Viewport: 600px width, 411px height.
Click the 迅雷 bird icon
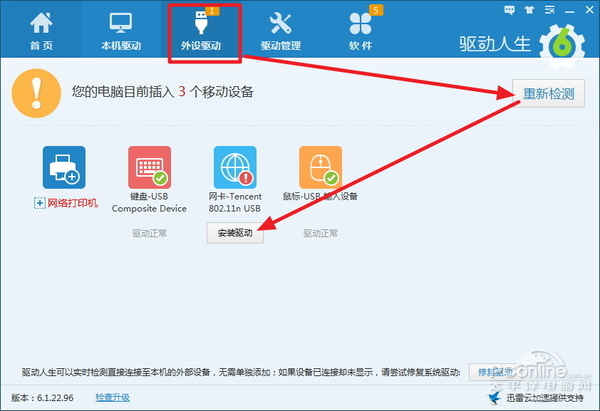pos(495,397)
